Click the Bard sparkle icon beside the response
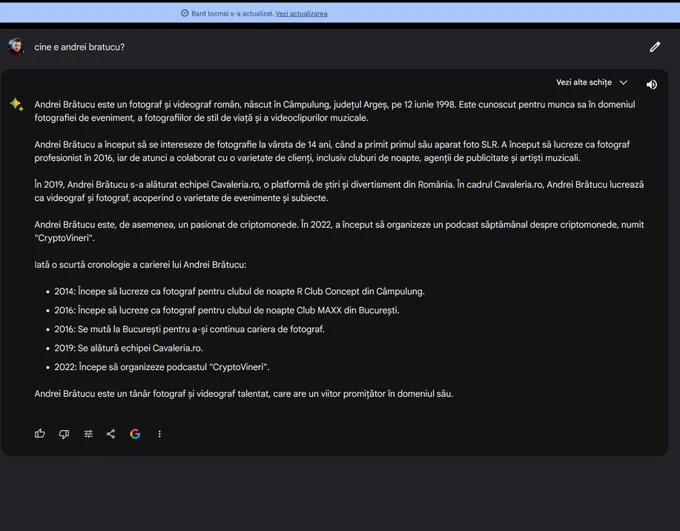Image resolution: width=680 pixels, height=531 pixels. click(x=17, y=105)
